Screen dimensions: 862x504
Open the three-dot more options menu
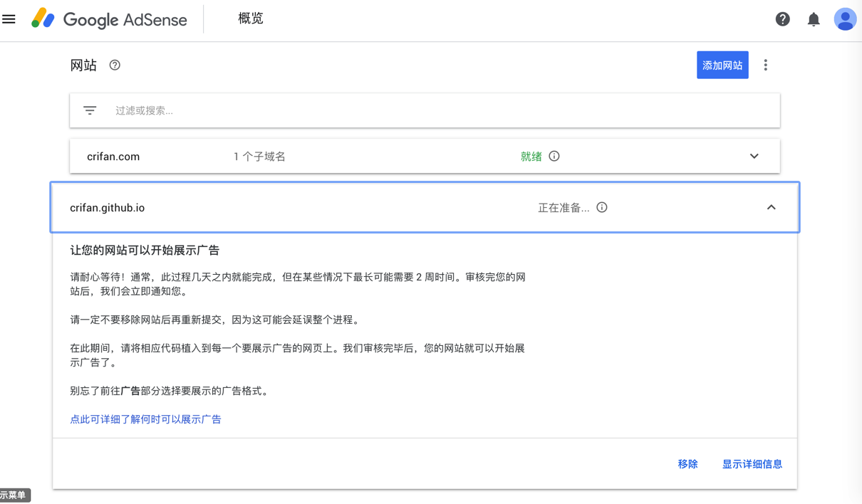[x=766, y=65]
